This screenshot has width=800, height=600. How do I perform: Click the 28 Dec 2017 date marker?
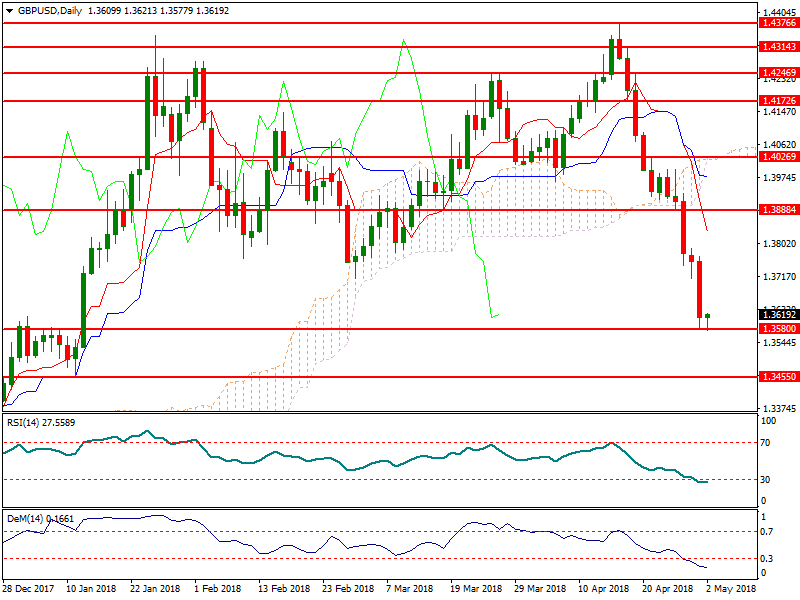coord(30,590)
